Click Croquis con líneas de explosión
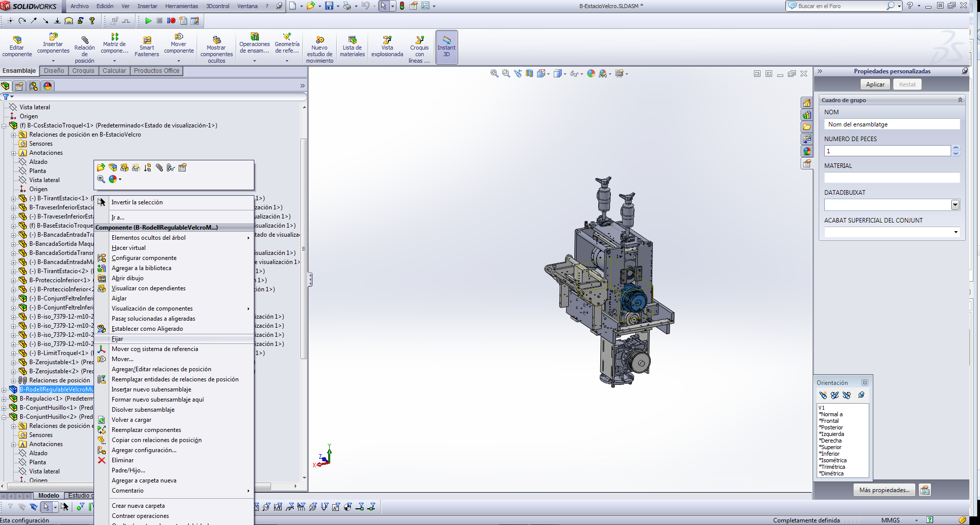This screenshot has height=525, width=980. (419, 49)
